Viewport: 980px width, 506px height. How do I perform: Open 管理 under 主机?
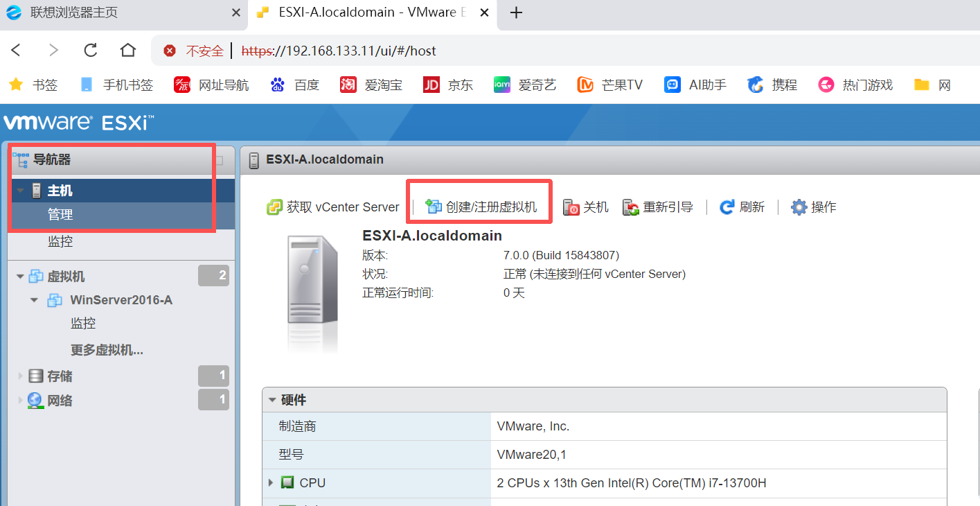coord(60,215)
